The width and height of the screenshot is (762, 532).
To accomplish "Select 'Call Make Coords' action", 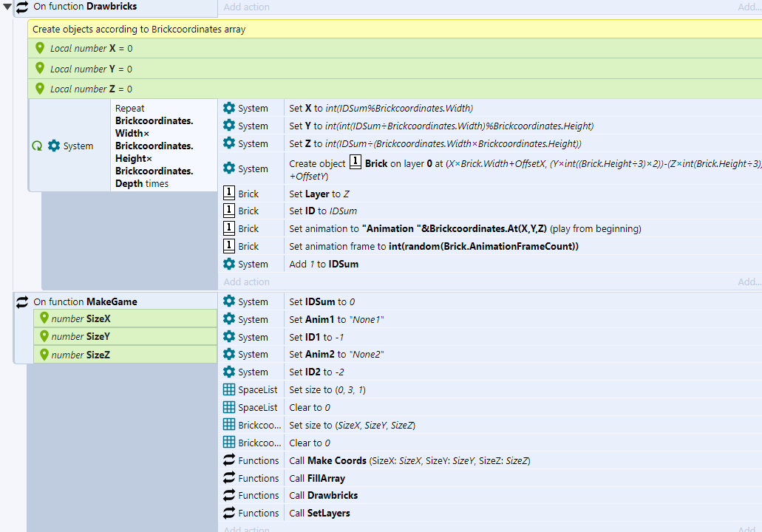I will (x=409, y=460).
